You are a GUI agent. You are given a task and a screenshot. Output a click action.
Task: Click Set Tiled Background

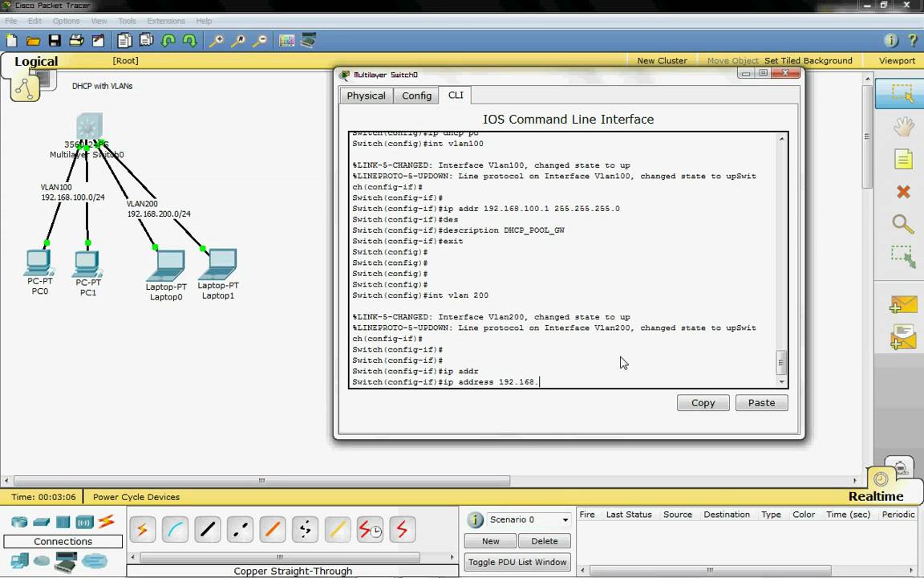point(808,61)
